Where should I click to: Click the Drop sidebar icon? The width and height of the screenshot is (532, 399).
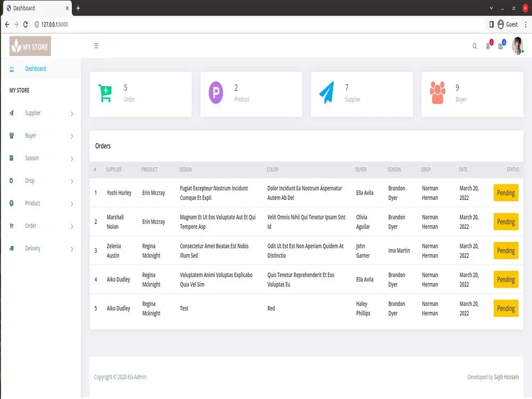click(12, 180)
